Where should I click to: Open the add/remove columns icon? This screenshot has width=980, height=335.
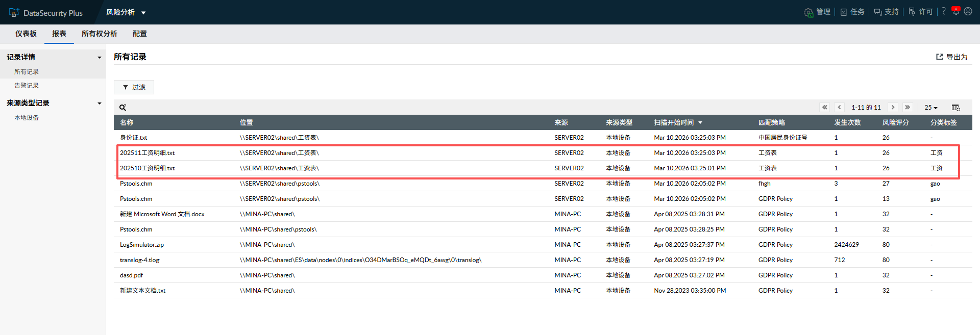point(955,108)
